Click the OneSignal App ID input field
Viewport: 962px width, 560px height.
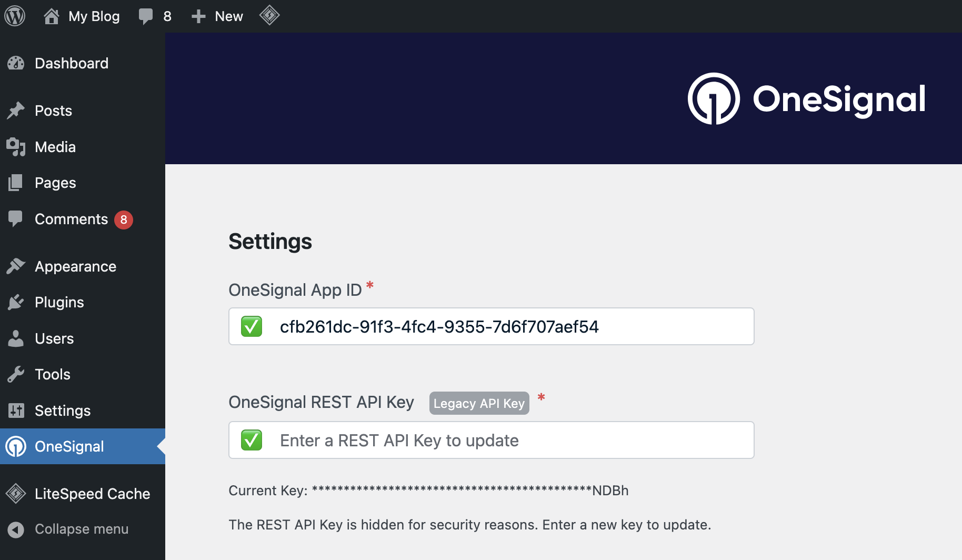coord(492,326)
